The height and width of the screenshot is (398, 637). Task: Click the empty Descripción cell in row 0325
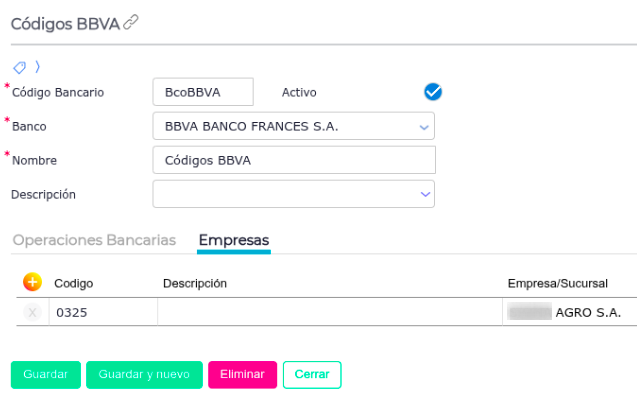(x=330, y=312)
